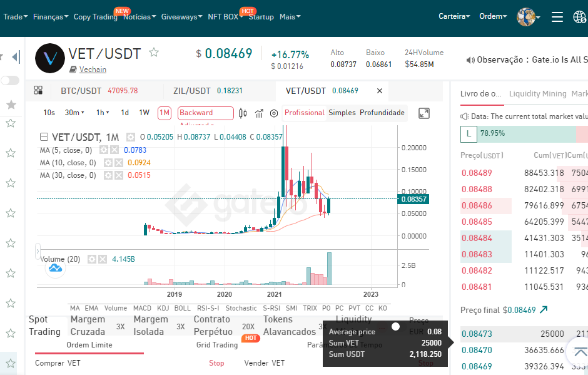Open the 1h interval dropdown

coord(103,113)
